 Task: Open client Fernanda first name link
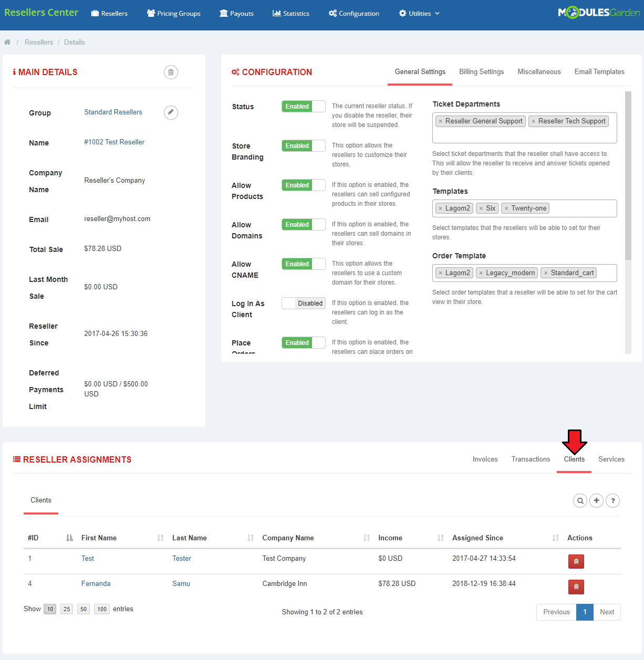coord(96,584)
